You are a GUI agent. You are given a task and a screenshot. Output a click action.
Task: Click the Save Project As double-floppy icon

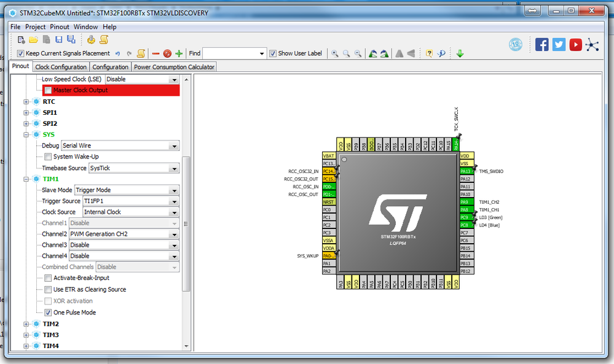coord(71,39)
